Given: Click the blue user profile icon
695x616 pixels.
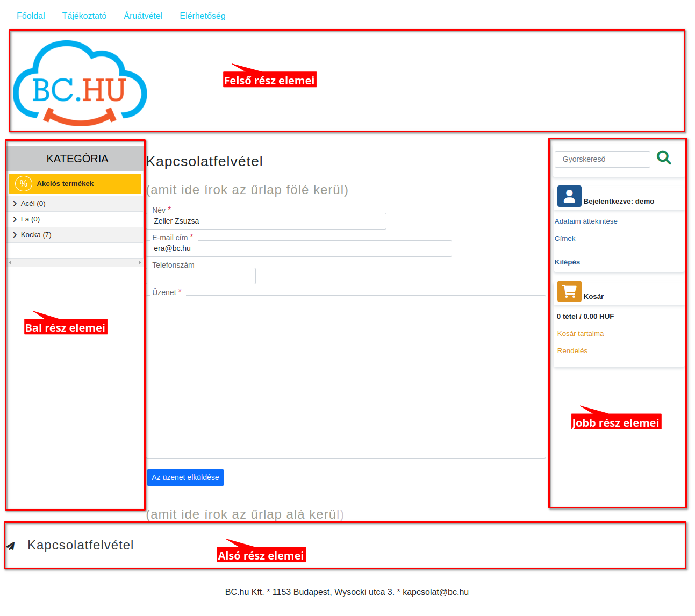Looking at the screenshot, I should (569, 196).
